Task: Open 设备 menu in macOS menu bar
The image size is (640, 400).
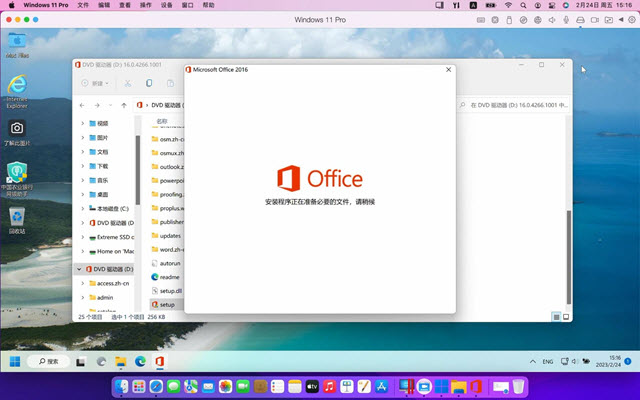Action: click(167, 5)
